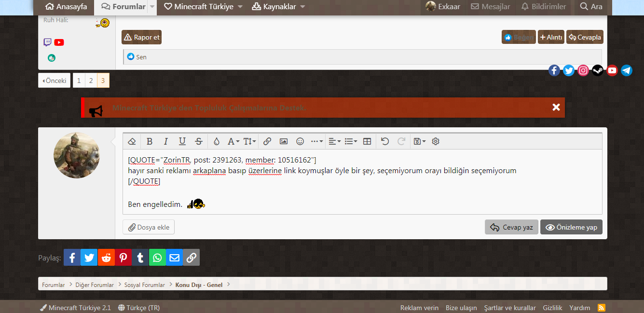Viewport: 644px width, 313px height.
Task: Click the Alıntı quote button
Action: point(551,37)
